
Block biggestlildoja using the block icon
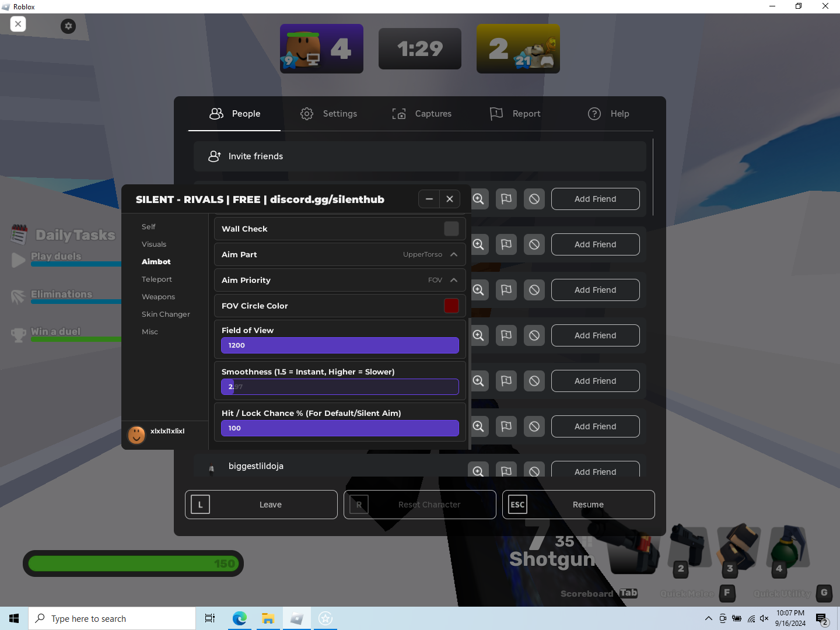pos(534,471)
